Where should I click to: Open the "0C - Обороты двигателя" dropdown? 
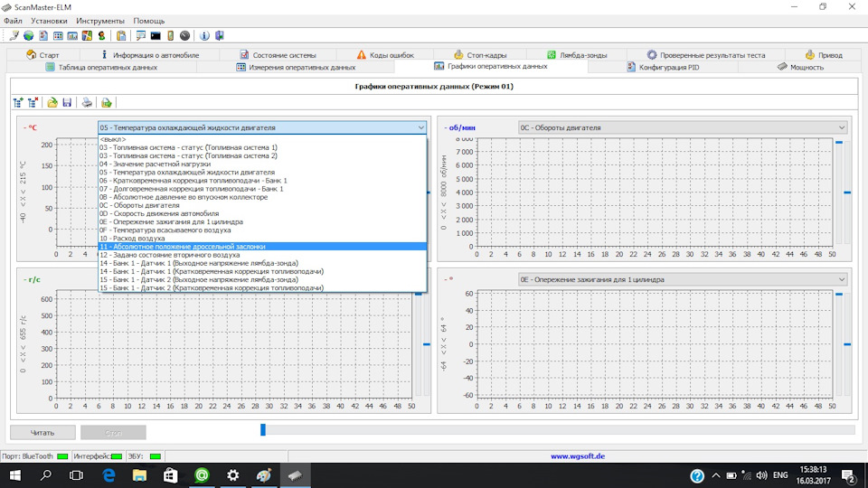(842, 127)
